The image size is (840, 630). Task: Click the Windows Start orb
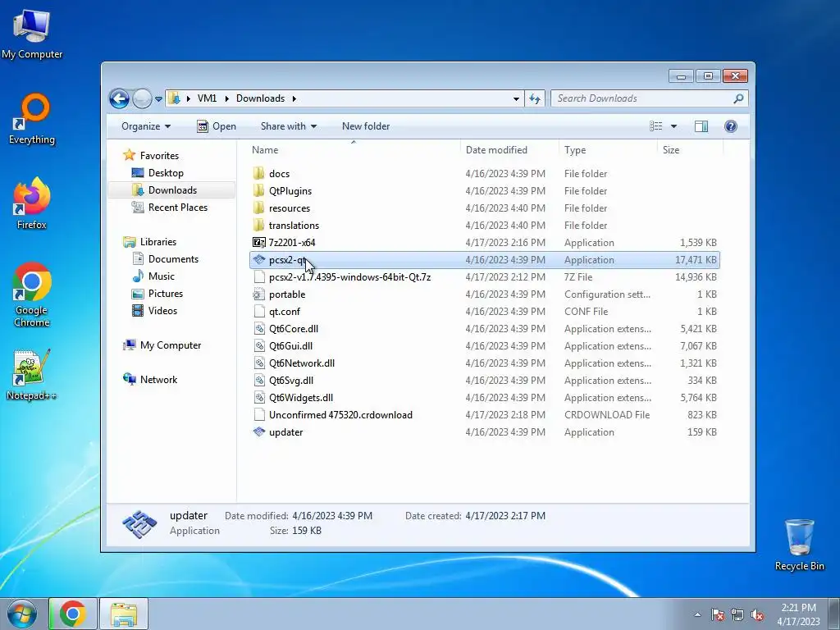pyautogui.click(x=22, y=614)
